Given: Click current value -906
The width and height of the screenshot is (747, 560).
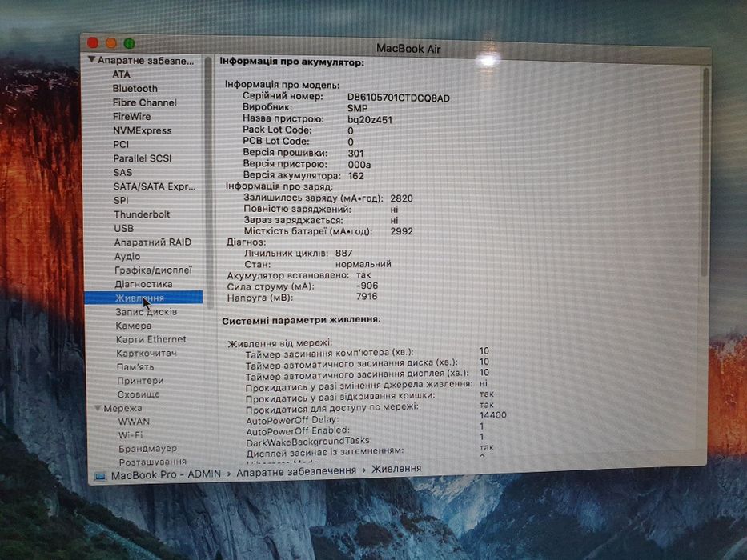Looking at the screenshot, I should coord(367,286).
